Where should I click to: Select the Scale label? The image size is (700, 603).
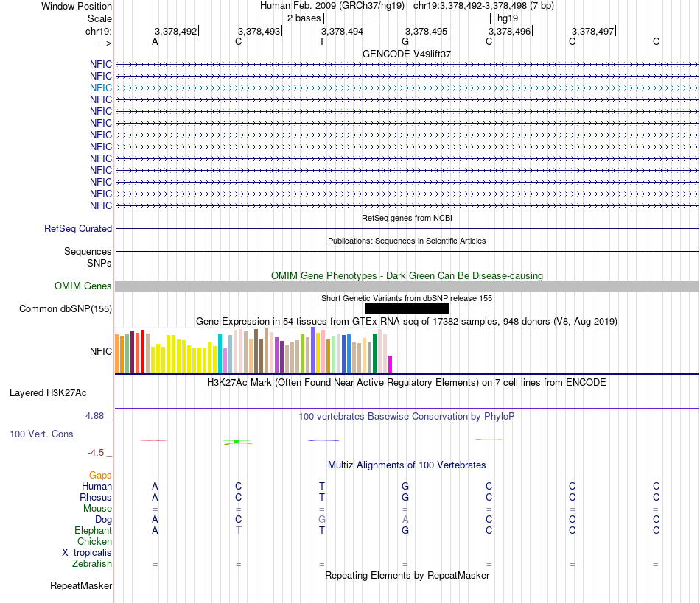(x=99, y=18)
